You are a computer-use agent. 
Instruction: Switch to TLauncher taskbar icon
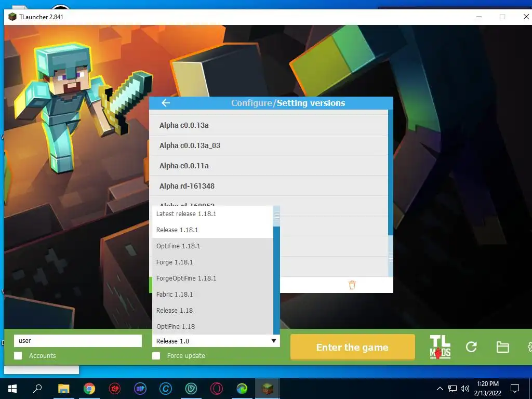[268, 389]
